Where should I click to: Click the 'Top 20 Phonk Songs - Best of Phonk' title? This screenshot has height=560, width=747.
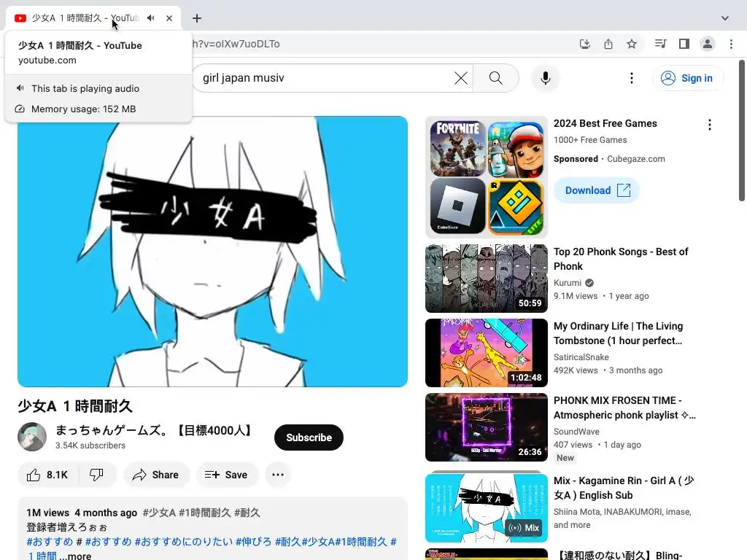click(x=621, y=259)
